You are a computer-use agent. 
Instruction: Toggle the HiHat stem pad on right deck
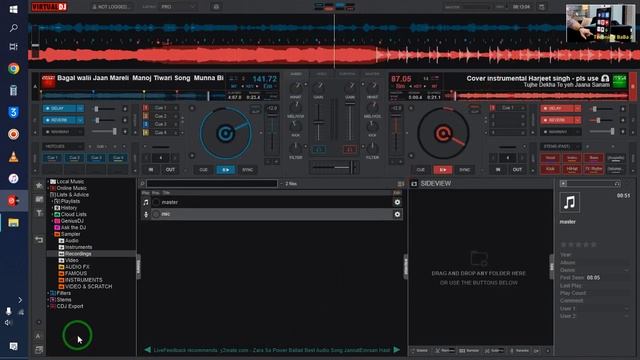(572, 169)
